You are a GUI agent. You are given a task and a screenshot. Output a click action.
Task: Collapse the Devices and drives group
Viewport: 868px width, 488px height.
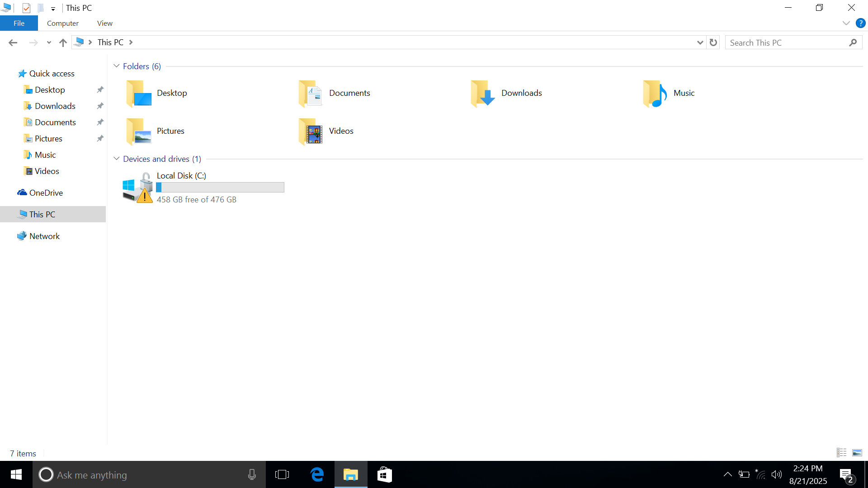click(x=116, y=159)
